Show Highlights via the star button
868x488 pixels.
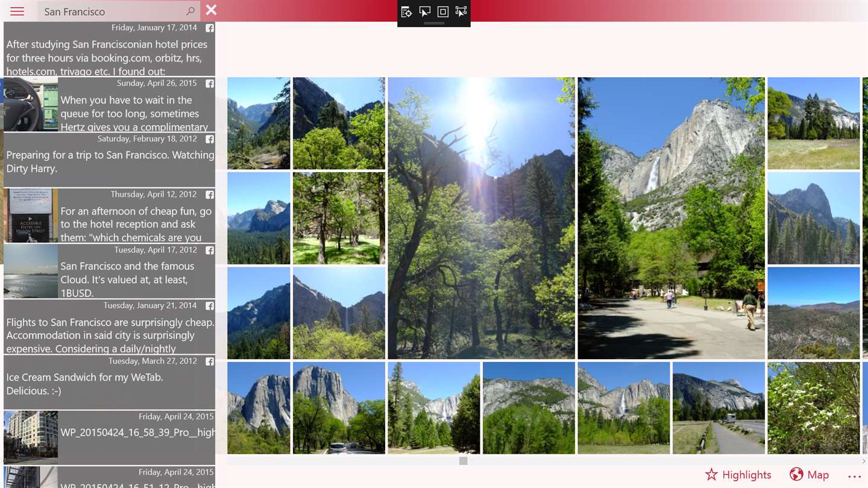point(738,475)
